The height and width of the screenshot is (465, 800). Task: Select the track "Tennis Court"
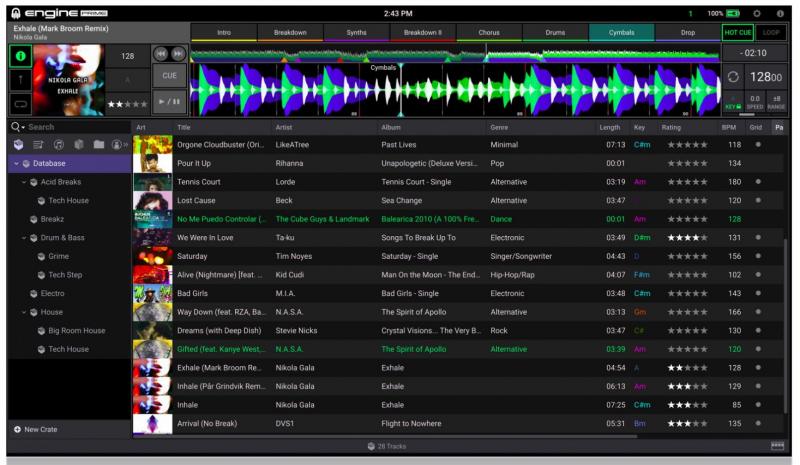click(x=458, y=182)
